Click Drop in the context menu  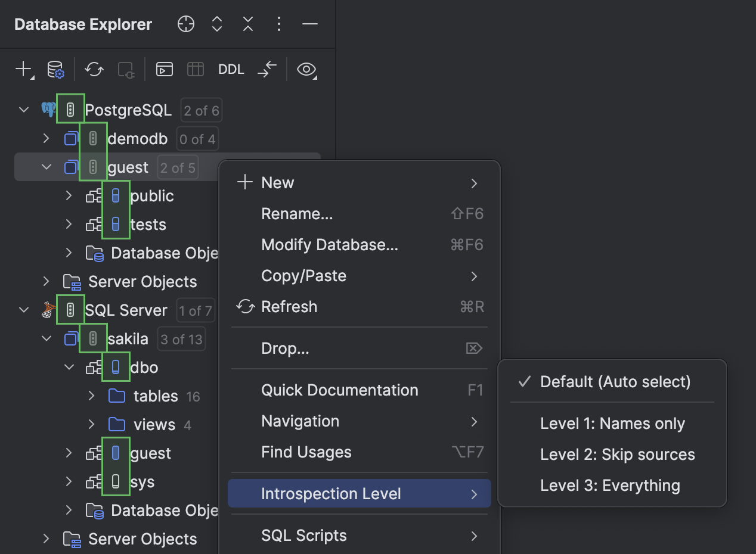point(285,348)
